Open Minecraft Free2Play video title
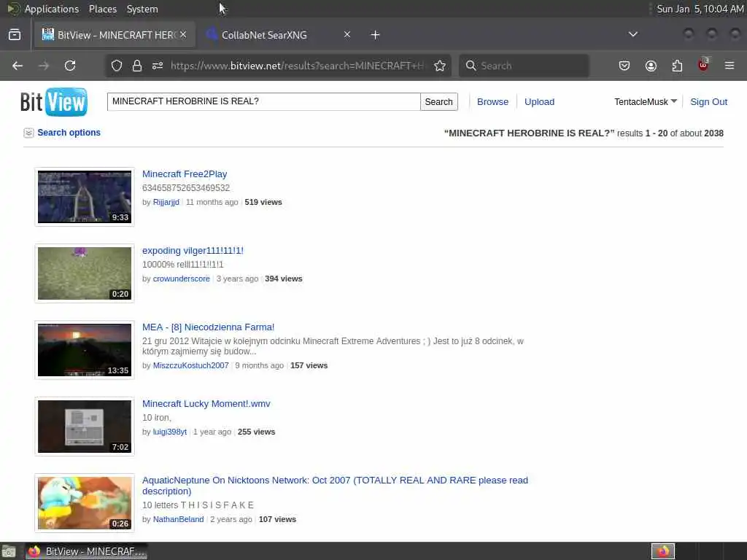 (x=185, y=174)
